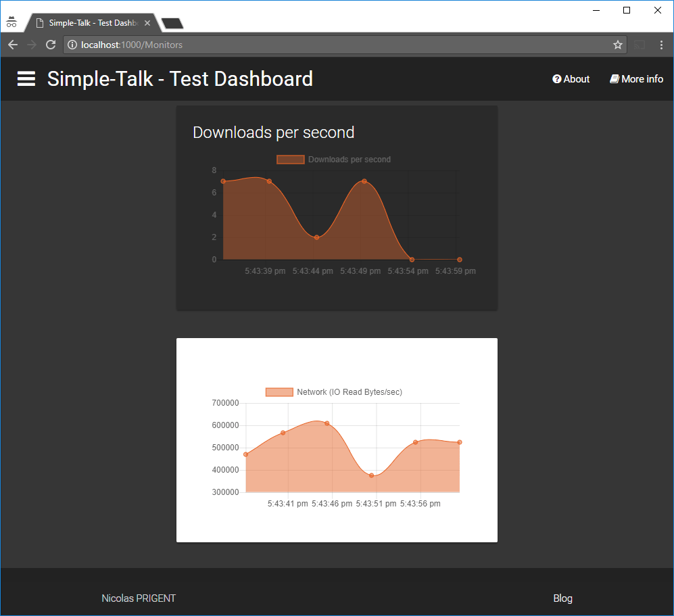Open the Blog link in footer
This screenshot has width=674, height=616.
(562, 598)
